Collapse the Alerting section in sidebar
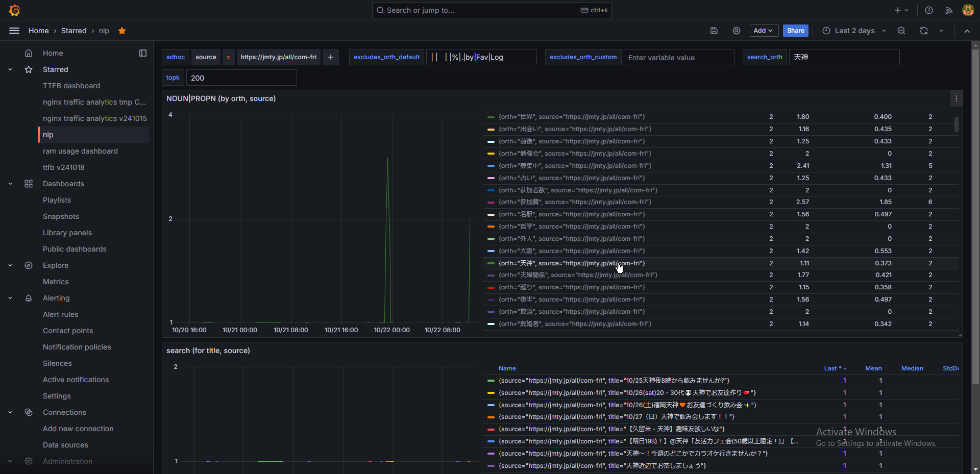Image resolution: width=980 pixels, height=474 pixels. [x=10, y=298]
